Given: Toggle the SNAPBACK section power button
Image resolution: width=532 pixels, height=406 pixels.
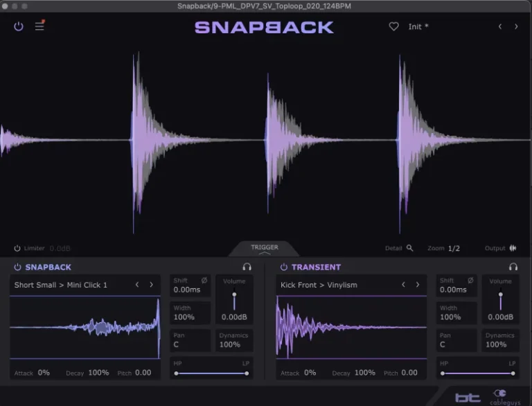Looking at the screenshot, I should 17,267.
